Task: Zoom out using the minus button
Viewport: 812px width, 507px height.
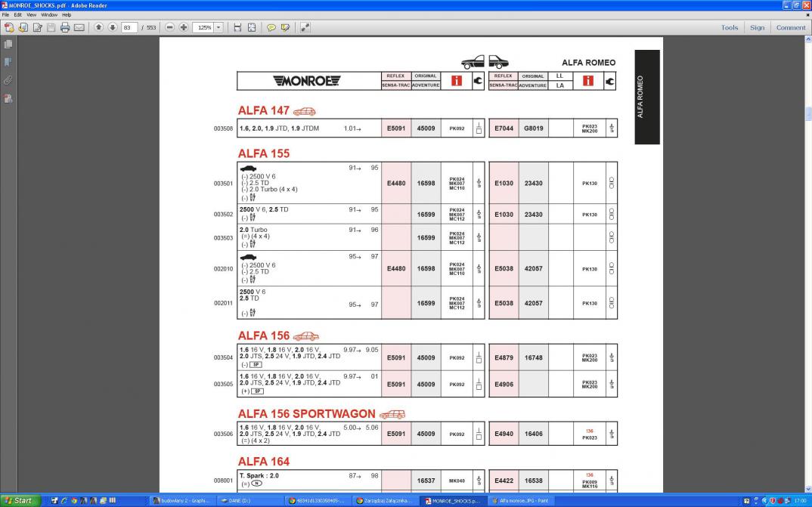Action: [x=170, y=27]
